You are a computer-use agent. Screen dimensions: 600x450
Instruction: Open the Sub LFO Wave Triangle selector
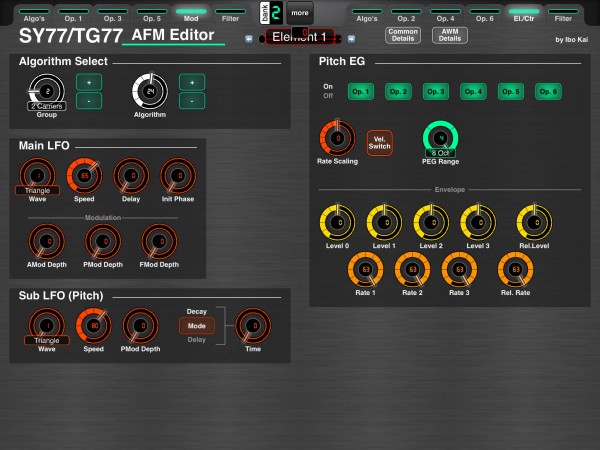click(x=47, y=340)
